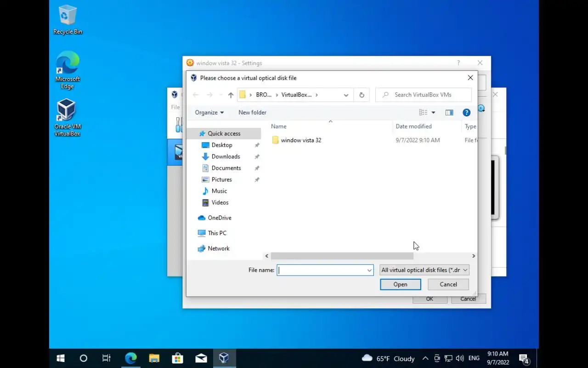Open the file dialog help button

pyautogui.click(x=466, y=112)
